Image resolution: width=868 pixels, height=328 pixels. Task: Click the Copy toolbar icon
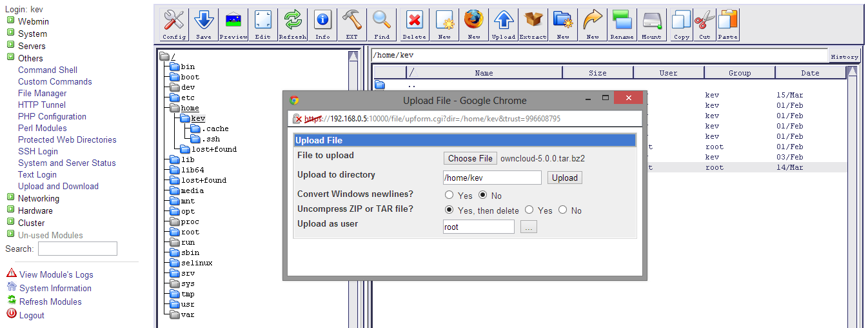[682, 25]
